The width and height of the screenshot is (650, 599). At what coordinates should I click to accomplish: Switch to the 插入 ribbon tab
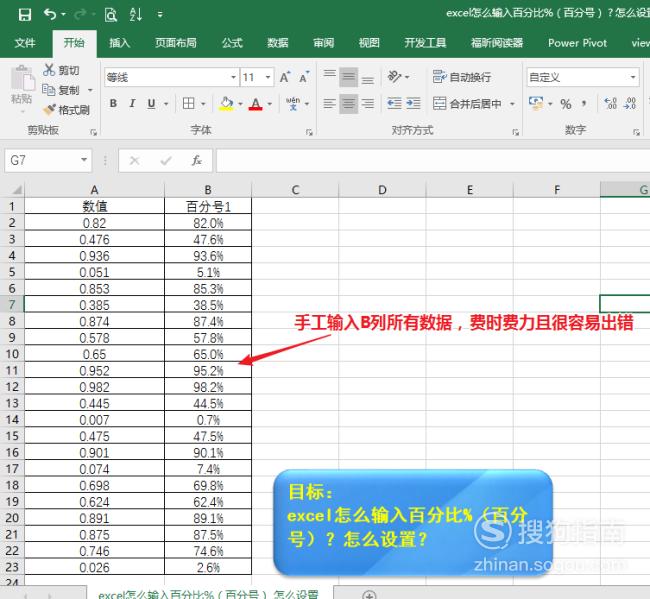tap(119, 43)
